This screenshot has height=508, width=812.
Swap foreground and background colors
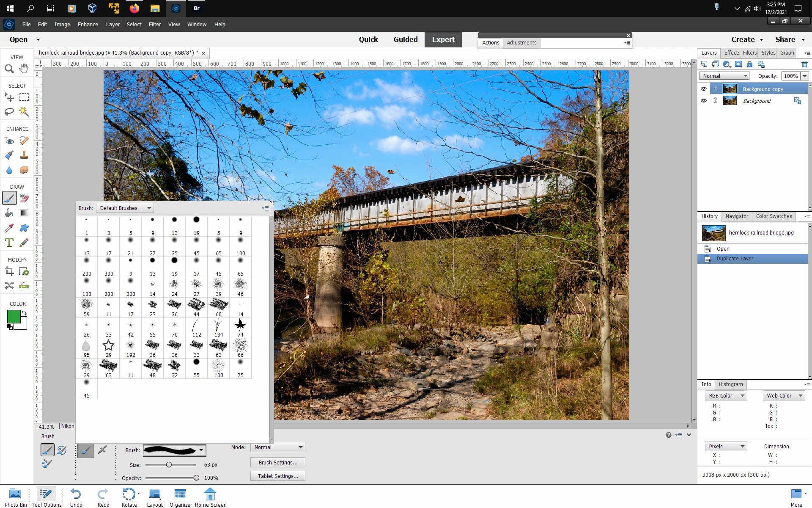(x=25, y=313)
